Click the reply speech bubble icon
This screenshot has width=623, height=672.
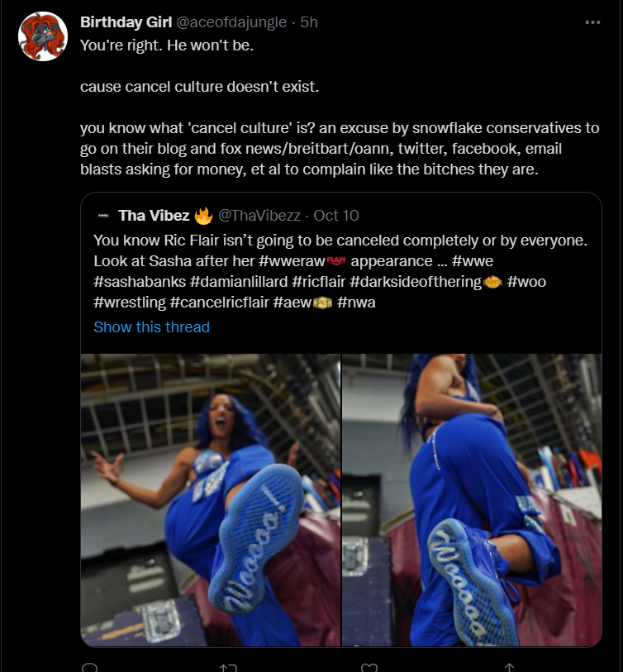[89, 668]
